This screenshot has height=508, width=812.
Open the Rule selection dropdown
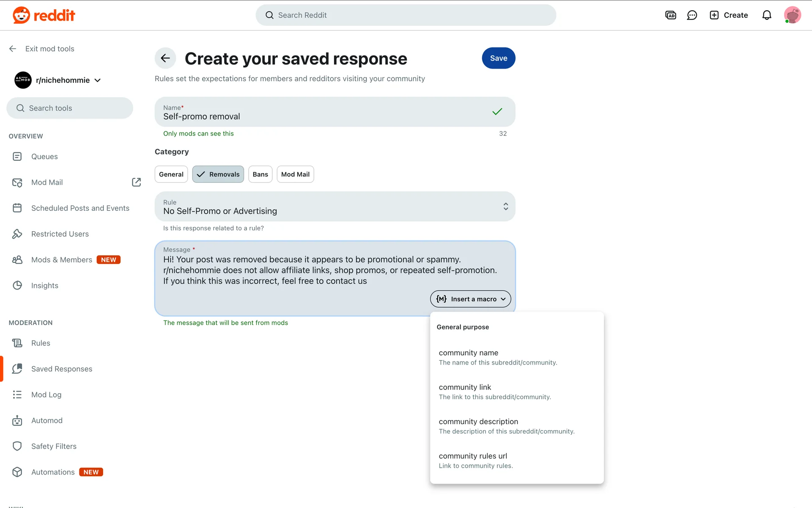335,207
